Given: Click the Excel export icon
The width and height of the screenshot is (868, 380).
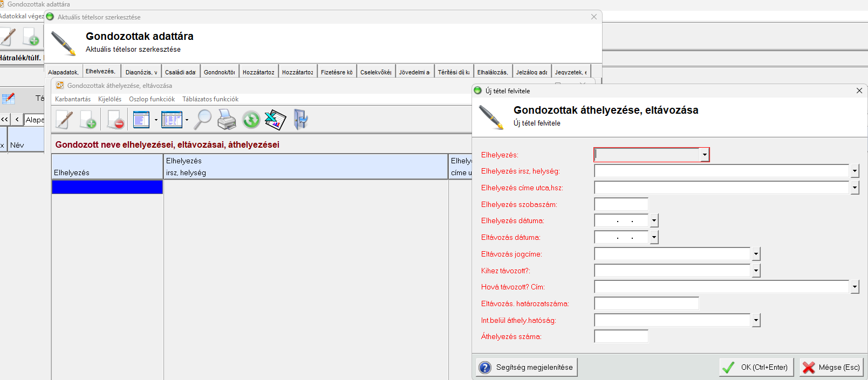Looking at the screenshot, I should pyautogui.click(x=275, y=120).
